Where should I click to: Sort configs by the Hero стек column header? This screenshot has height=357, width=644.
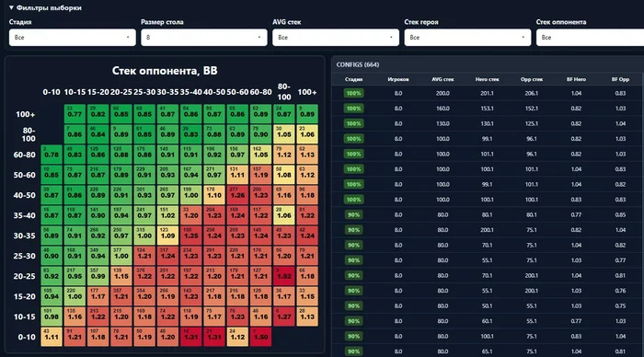[487, 79]
